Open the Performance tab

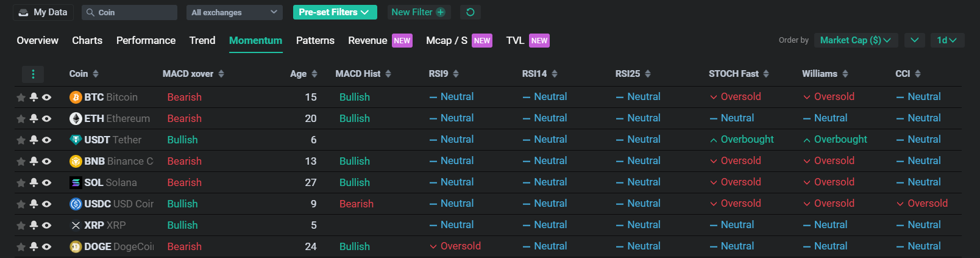(x=146, y=40)
